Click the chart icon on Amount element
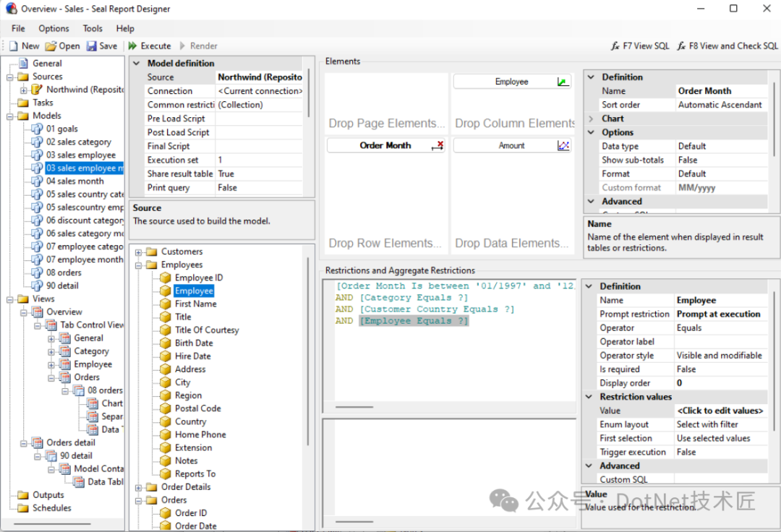This screenshot has height=532, width=781. (x=563, y=145)
